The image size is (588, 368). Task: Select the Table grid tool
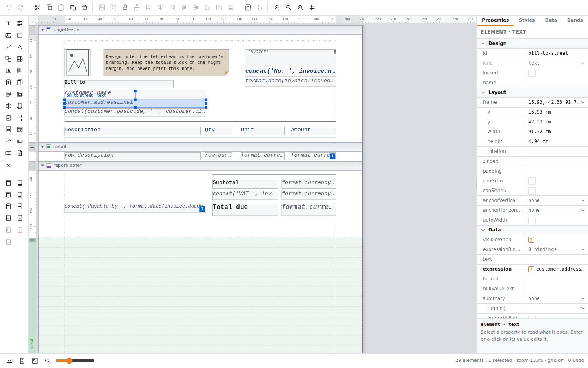(20, 59)
